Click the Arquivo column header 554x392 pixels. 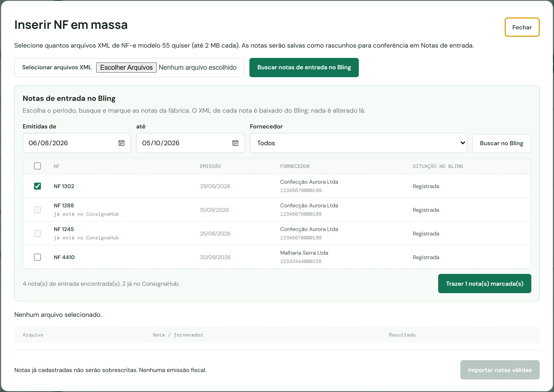pyautogui.click(x=33, y=335)
